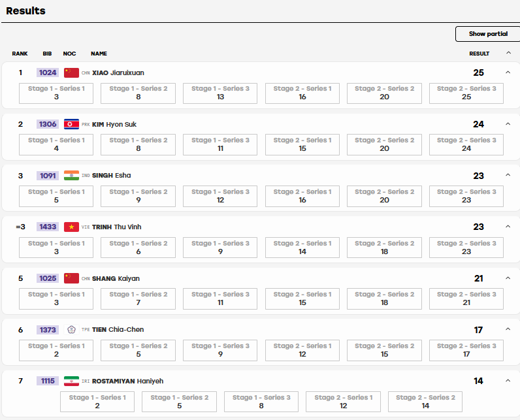This screenshot has height=420, width=520.
Task: Open athlete XIAO Jiaruixuan's name
Action: (118, 73)
